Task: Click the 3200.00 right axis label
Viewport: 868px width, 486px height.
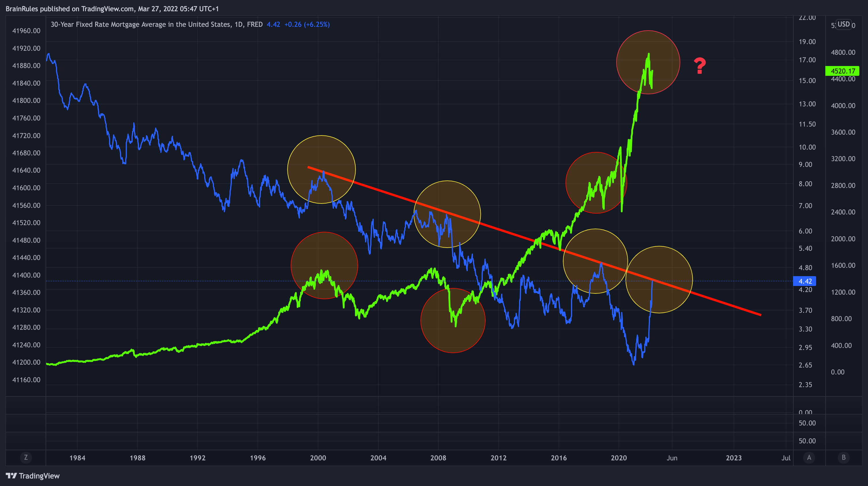Action: pyautogui.click(x=843, y=159)
